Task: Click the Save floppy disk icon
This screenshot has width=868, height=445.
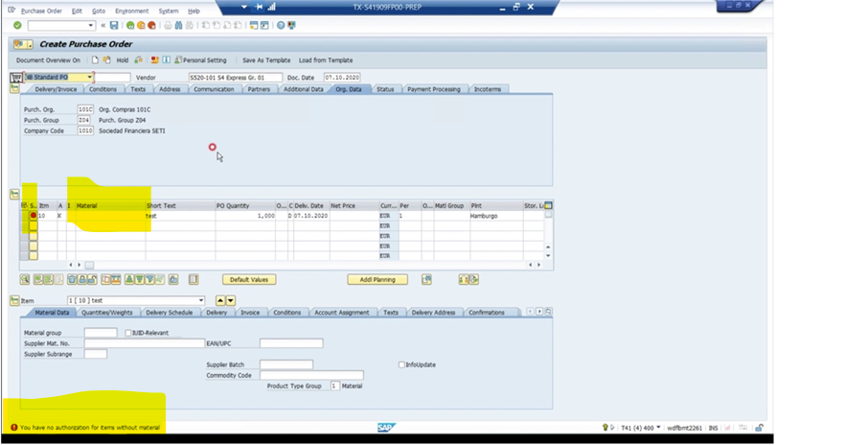Action: click(114, 26)
